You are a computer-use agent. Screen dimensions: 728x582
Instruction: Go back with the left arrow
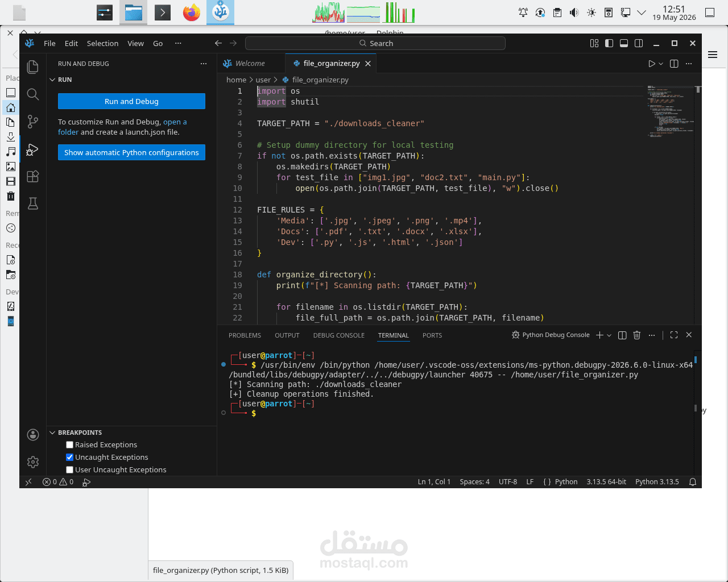218,43
